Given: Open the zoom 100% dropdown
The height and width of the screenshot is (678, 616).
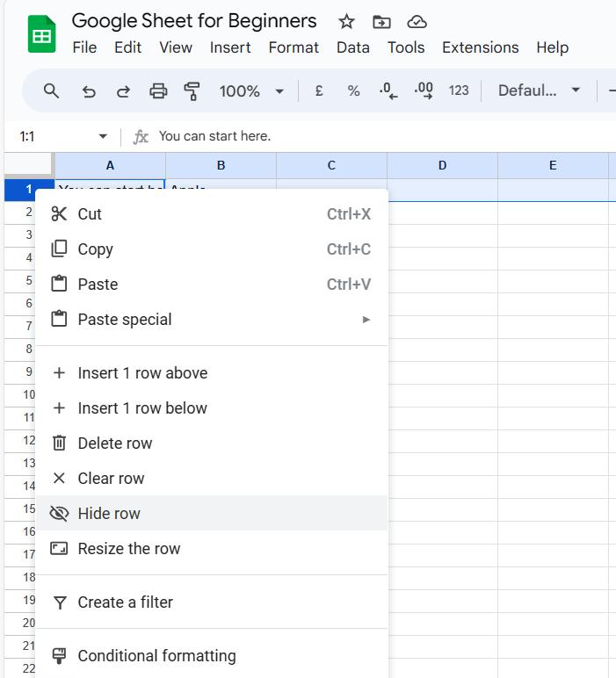Looking at the screenshot, I should (x=251, y=91).
